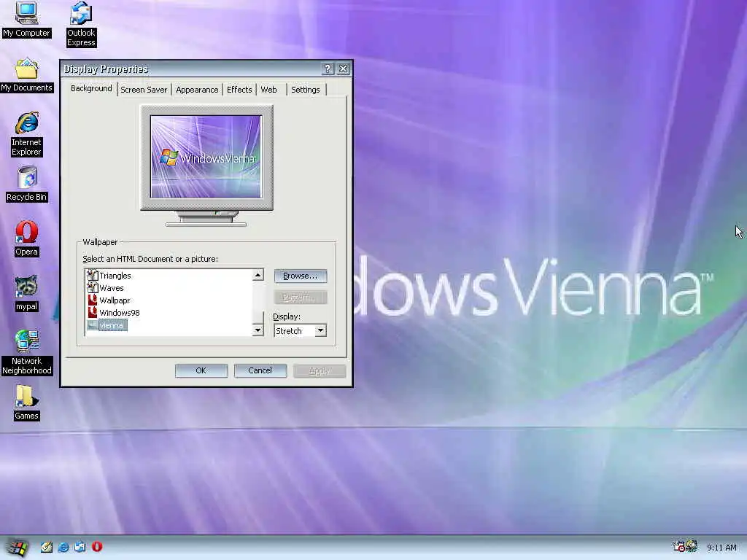747x560 pixels.
Task: Expand the Display Stretch dropdown
Action: click(321, 330)
